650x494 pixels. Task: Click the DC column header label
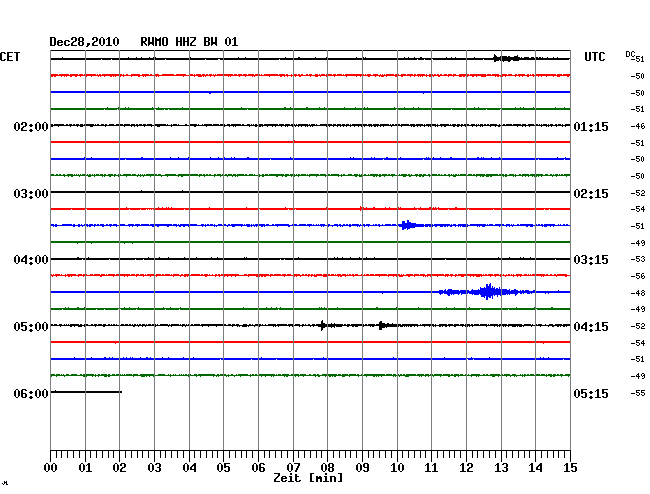pyautogui.click(x=630, y=54)
